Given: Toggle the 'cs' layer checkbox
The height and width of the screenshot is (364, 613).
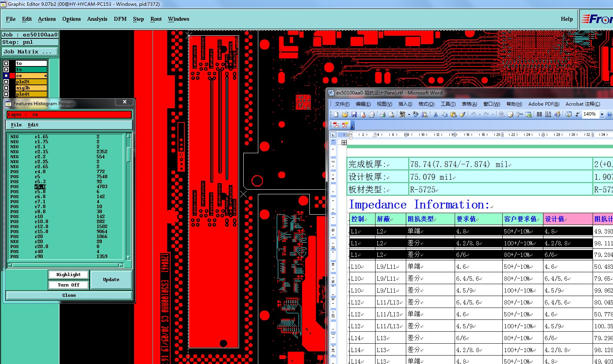Looking at the screenshot, I should pos(6,76).
